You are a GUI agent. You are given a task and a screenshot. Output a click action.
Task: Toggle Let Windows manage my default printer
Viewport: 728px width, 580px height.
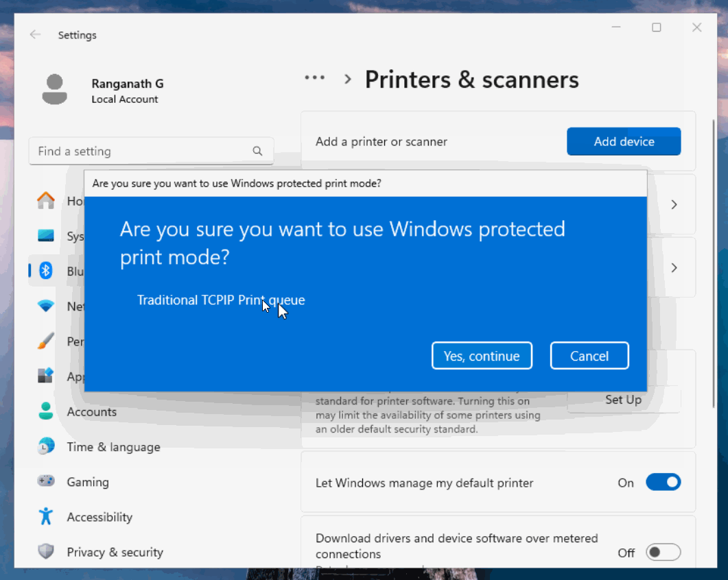coord(663,483)
